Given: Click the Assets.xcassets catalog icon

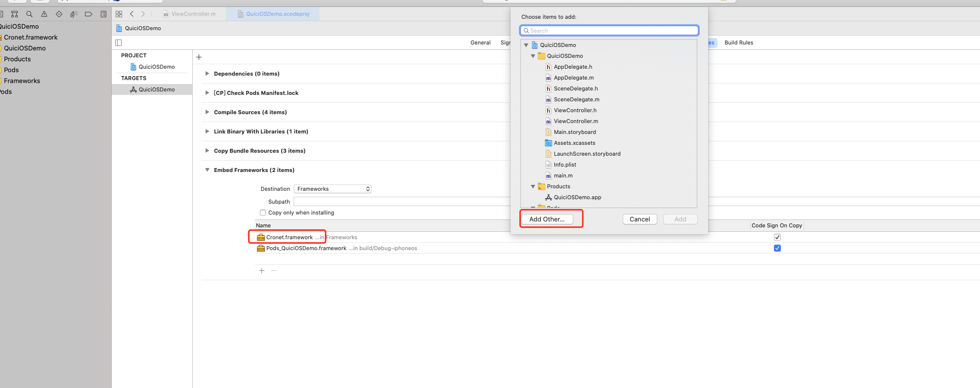Looking at the screenshot, I should coord(548,143).
